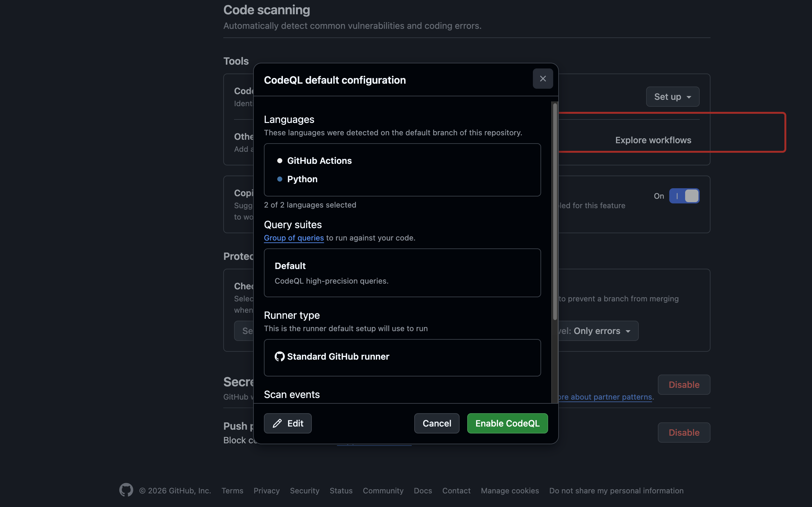812x507 pixels.
Task: Turn off the On toggle switch
Action: pos(684,196)
